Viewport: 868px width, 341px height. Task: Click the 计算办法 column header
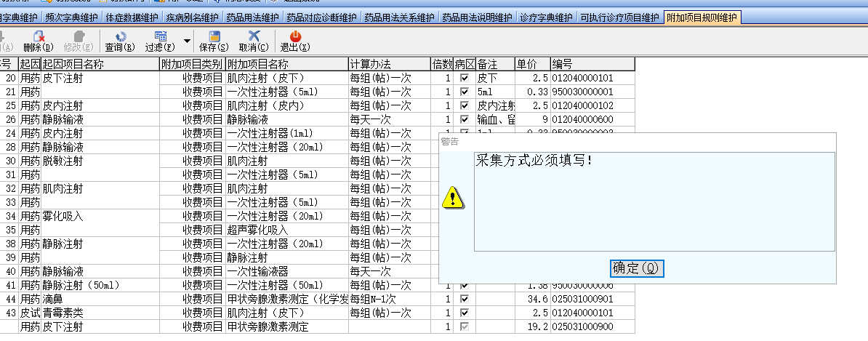[x=389, y=64]
